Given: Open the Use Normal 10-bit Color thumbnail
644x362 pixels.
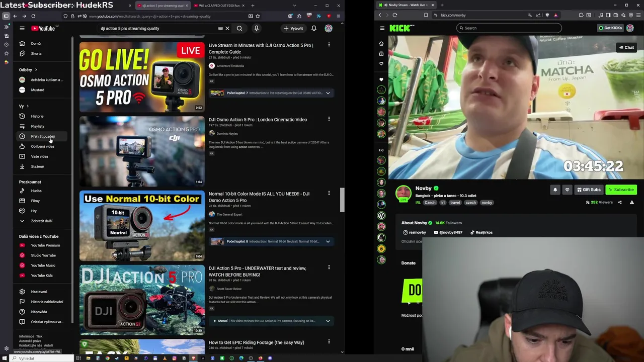Looking at the screenshot, I should pyautogui.click(x=142, y=226).
